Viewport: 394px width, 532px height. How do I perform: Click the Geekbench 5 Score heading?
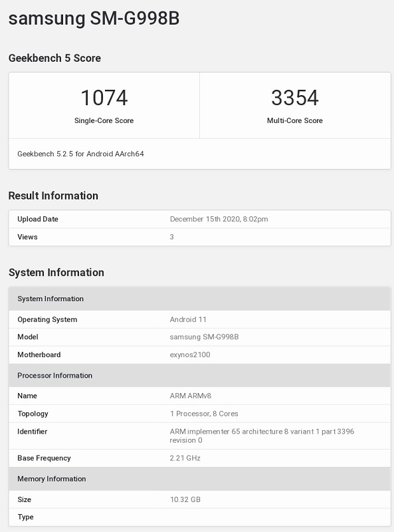pos(54,58)
